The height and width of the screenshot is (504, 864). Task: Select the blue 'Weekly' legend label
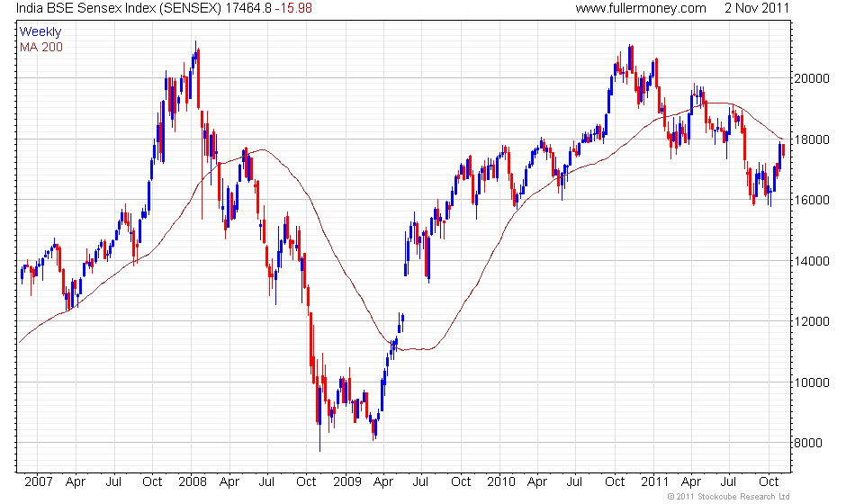pos(40,31)
